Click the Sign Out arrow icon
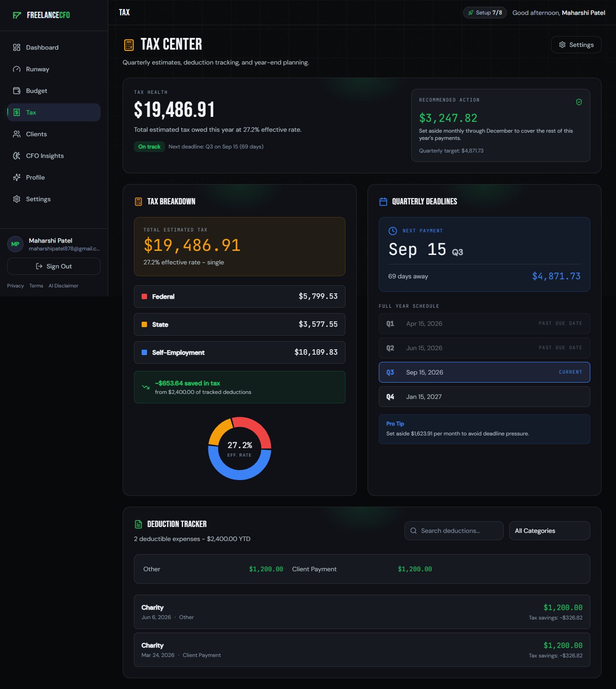Viewport: 616px width, 689px height. coord(39,266)
